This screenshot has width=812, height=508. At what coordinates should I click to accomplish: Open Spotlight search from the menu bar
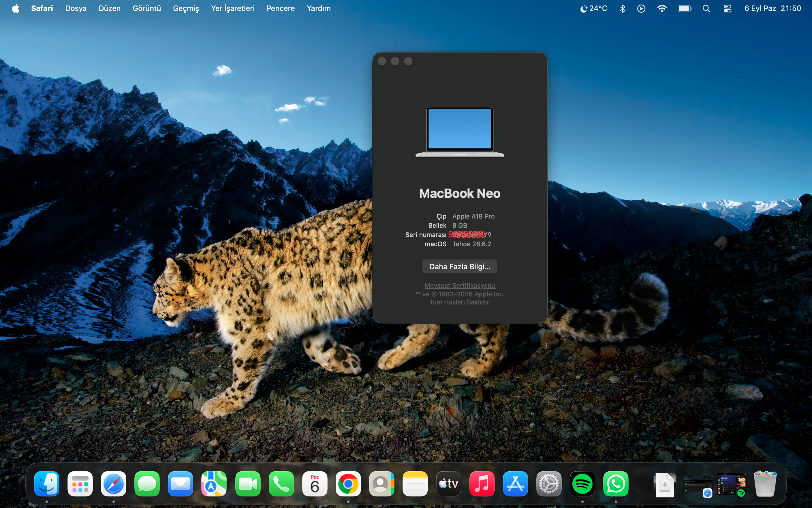pyautogui.click(x=706, y=8)
